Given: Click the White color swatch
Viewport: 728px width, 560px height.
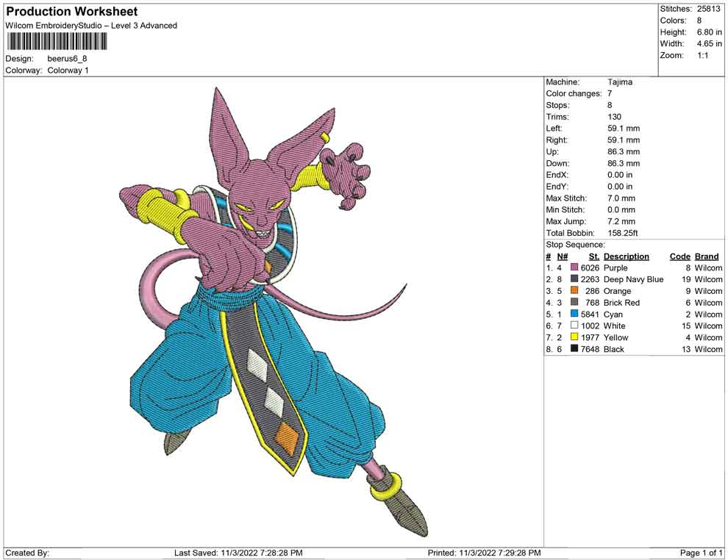Looking at the screenshot, I should [574, 326].
